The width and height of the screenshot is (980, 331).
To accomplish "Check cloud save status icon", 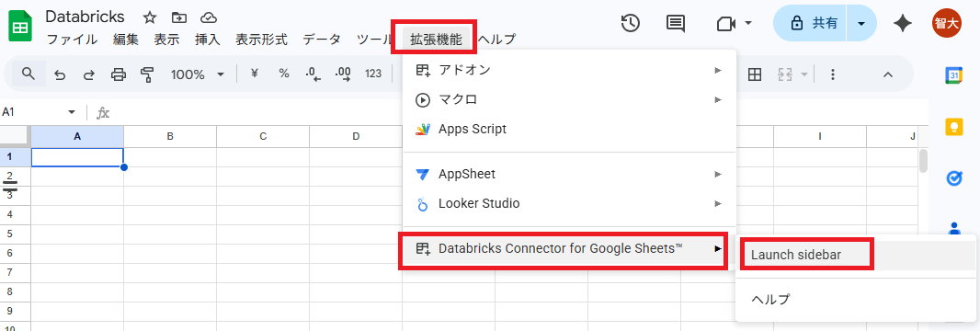I will [x=210, y=17].
